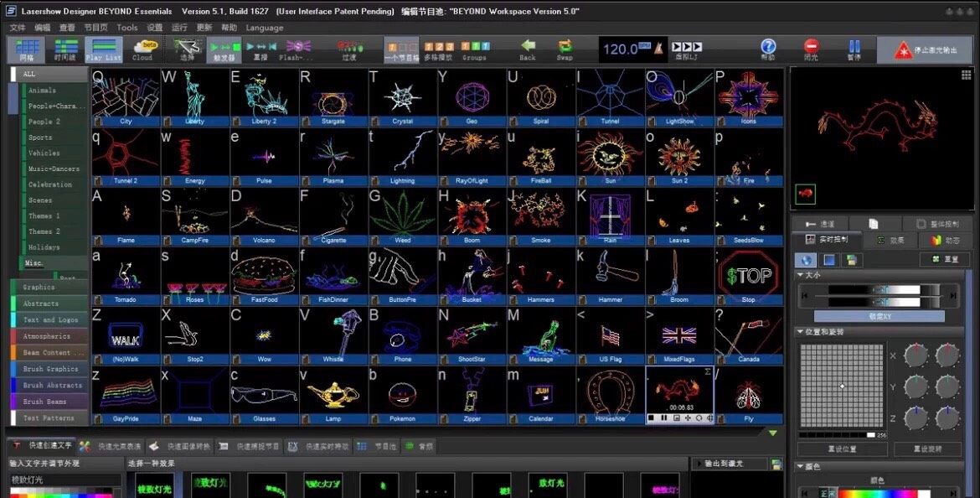Collapse the 位置和旋转 section
Viewport: 980px width, 498px height.
point(801,332)
